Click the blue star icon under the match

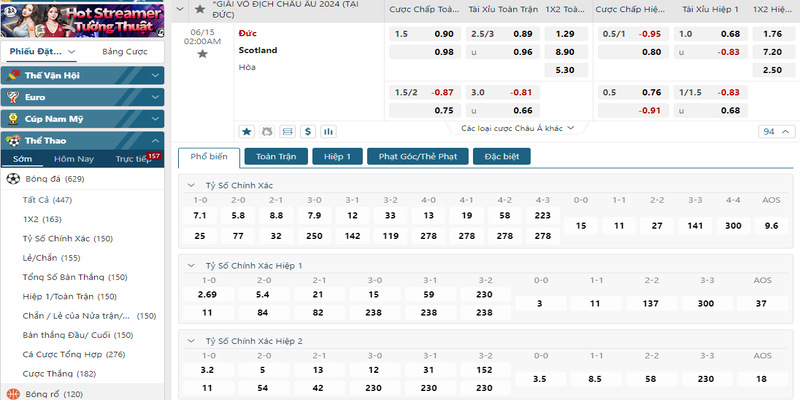coord(247,132)
